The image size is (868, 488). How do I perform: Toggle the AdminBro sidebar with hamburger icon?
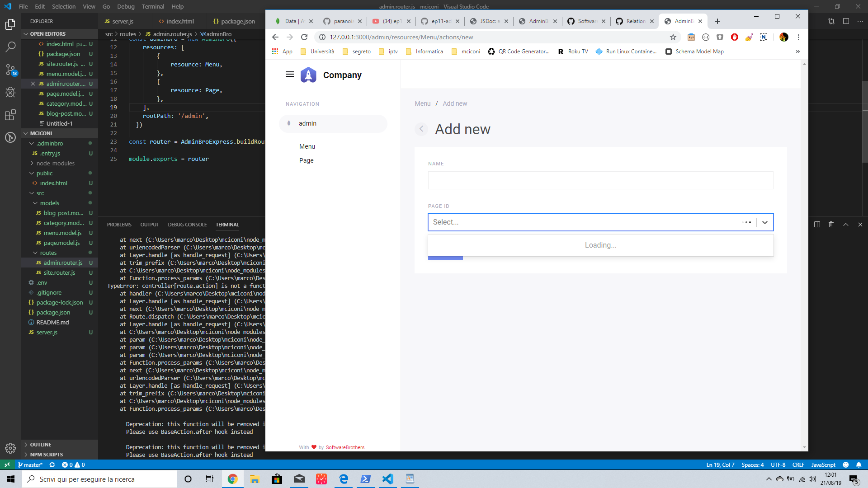click(x=290, y=74)
